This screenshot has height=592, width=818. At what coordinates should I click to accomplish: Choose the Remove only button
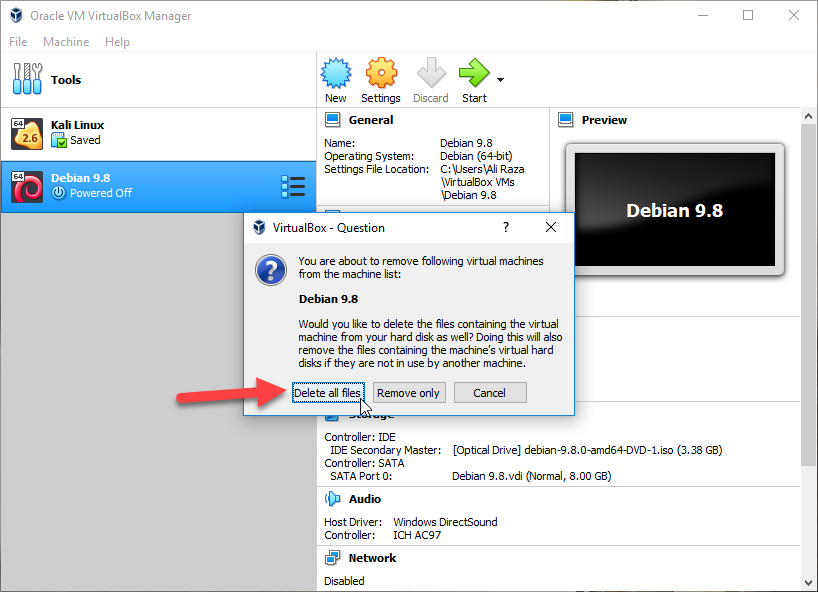coord(408,393)
